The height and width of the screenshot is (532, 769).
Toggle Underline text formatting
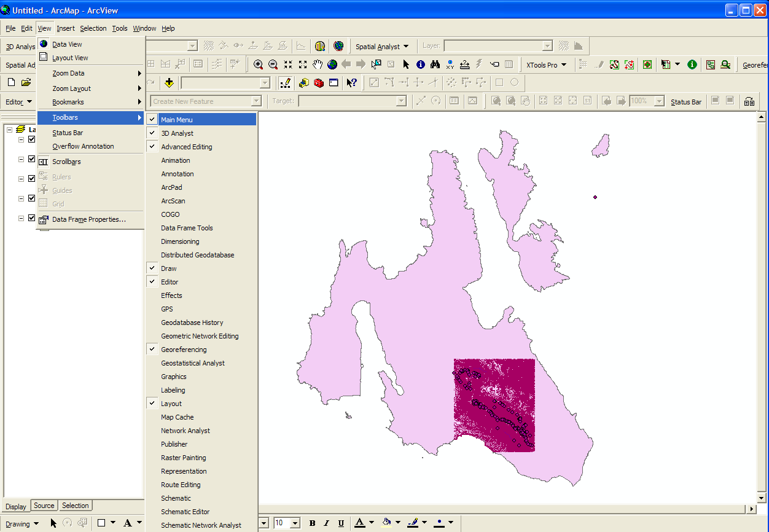(342, 523)
